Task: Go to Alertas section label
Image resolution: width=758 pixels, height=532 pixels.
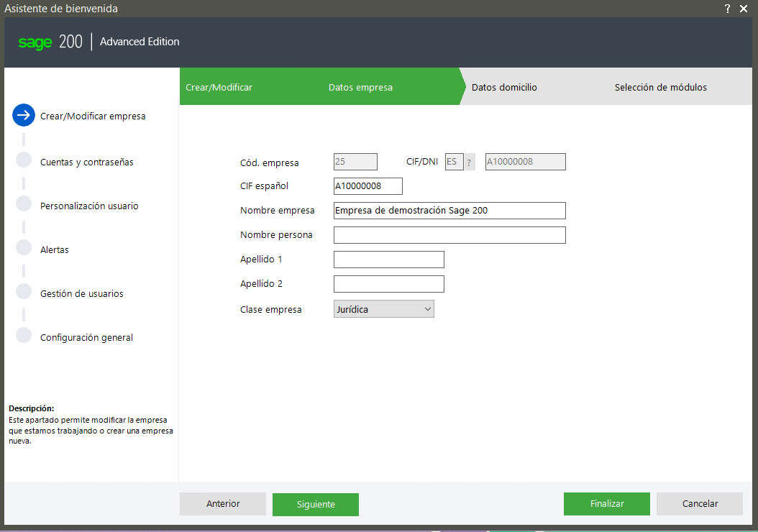Action: (x=55, y=249)
